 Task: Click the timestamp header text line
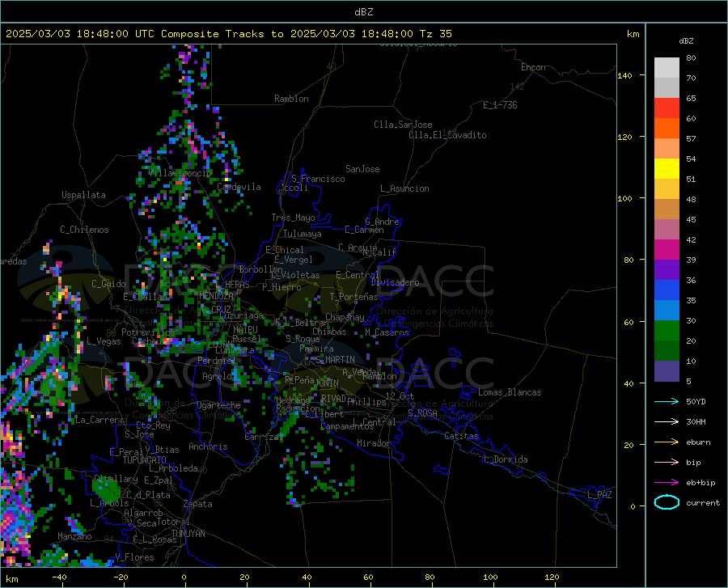tap(228, 34)
